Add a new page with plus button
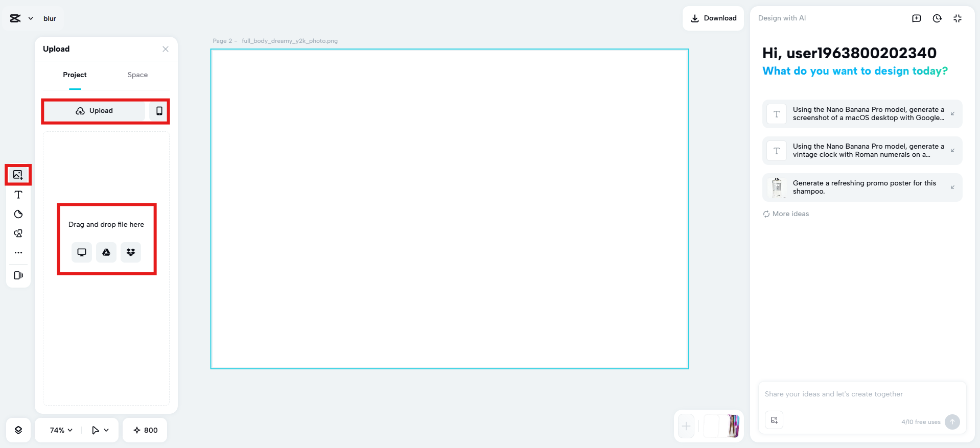The width and height of the screenshot is (980, 448). tap(686, 426)
